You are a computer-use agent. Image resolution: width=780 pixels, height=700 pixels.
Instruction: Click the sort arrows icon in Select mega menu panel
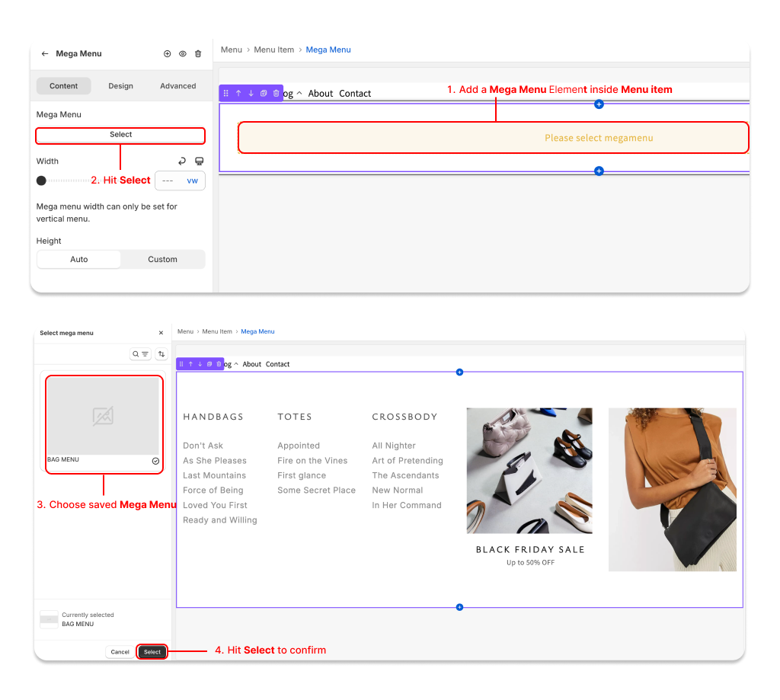[161, 354]
